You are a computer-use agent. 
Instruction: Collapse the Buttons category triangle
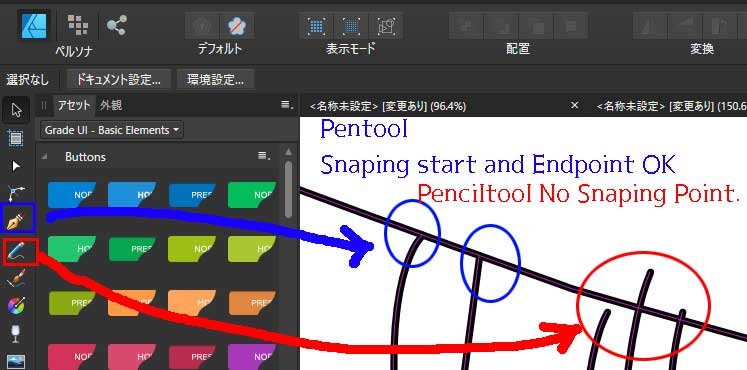(44, 157)
